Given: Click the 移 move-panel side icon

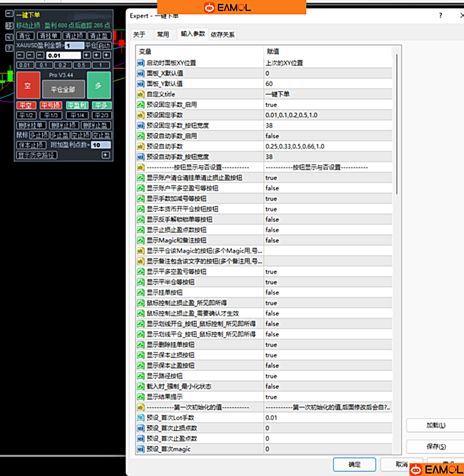Looking at the screenshot, I should click(x=9, y=25).
